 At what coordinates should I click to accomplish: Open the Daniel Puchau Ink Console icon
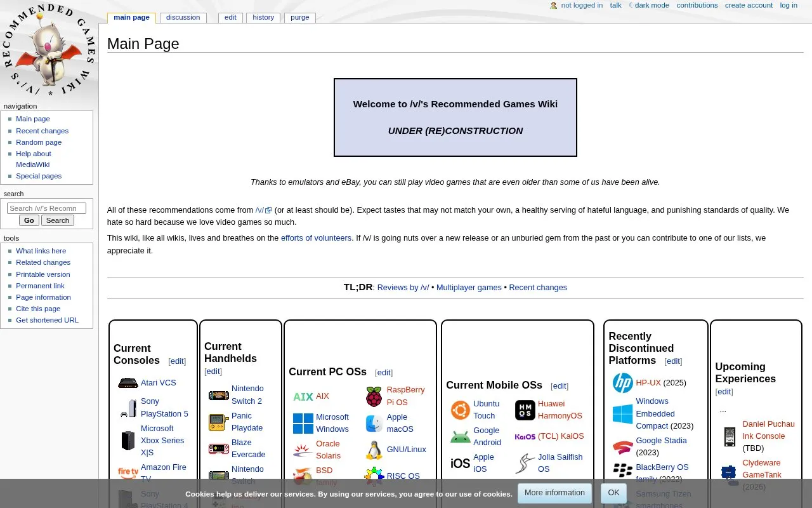pos(730,437)
